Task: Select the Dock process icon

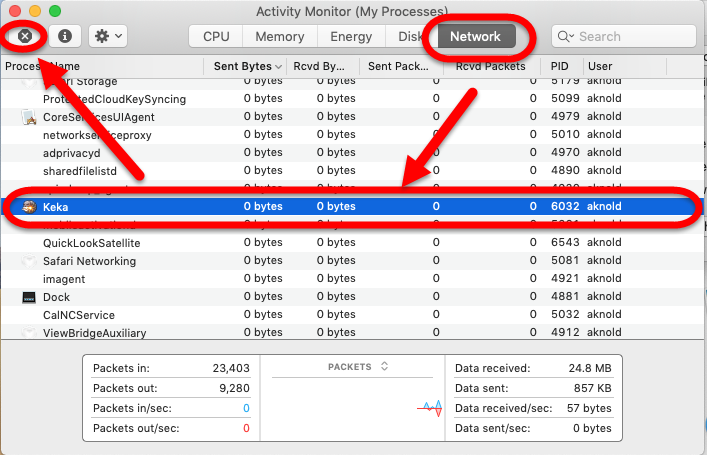Action: pyautogui.click(x=29, y=297)
